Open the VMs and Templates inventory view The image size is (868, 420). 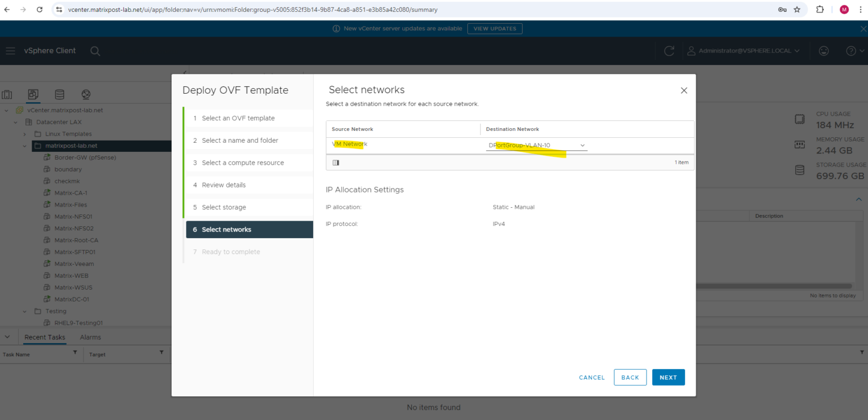tap(32, 94)
